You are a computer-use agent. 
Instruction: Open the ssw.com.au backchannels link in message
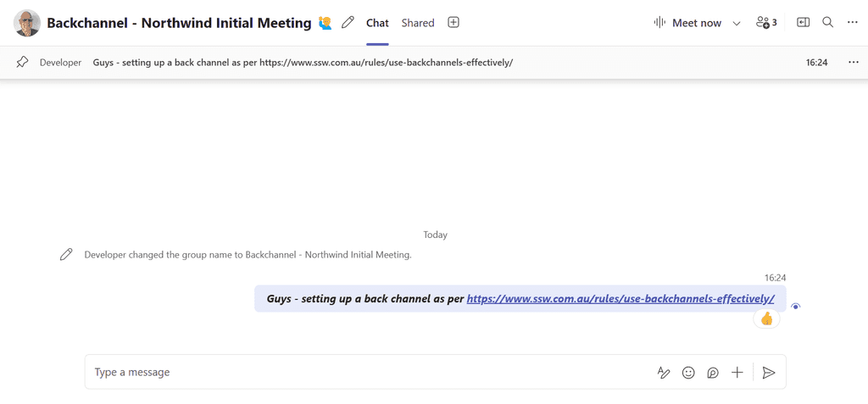620,299
